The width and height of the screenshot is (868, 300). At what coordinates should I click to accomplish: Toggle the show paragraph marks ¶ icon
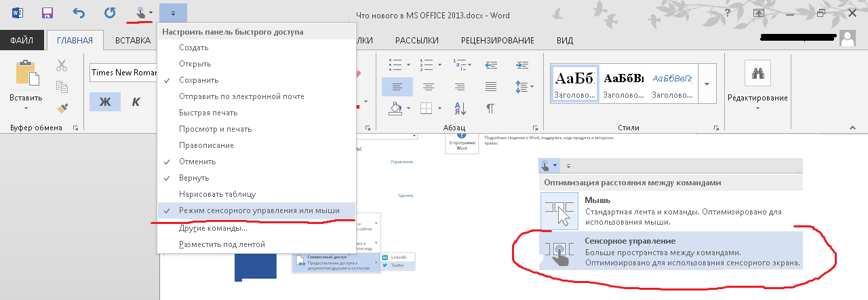pos(490,108)
